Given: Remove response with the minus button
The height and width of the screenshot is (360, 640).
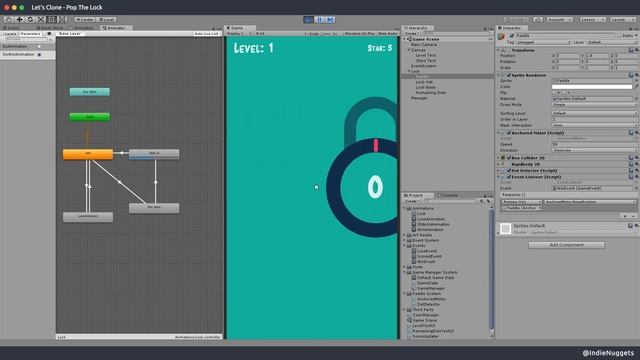Looking at the screenshot, I should (633, 216).
